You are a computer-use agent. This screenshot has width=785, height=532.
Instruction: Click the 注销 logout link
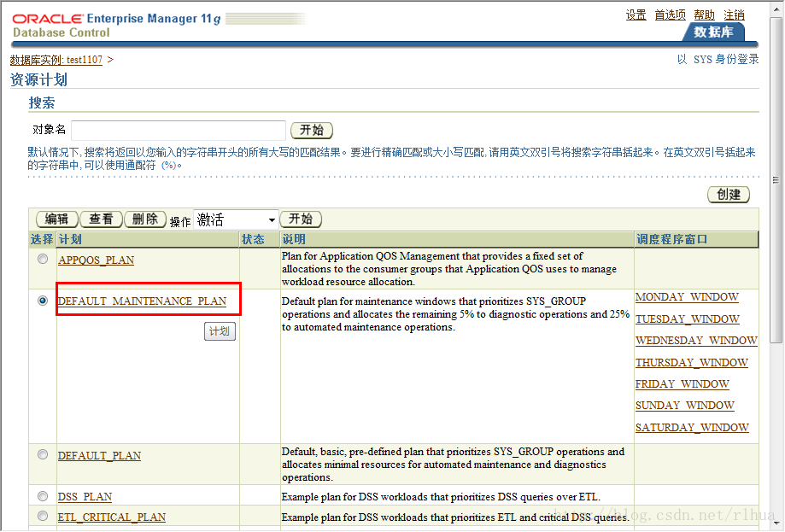pyautogui.click(x=734, y=15)
